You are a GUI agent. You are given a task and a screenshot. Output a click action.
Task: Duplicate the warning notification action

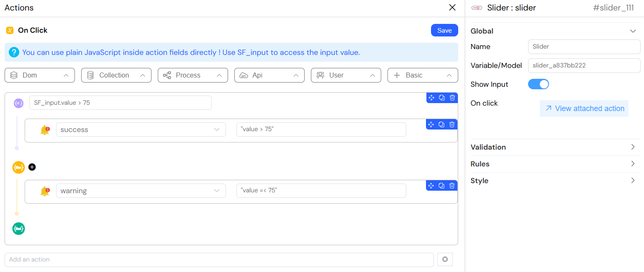click(441, 186)
